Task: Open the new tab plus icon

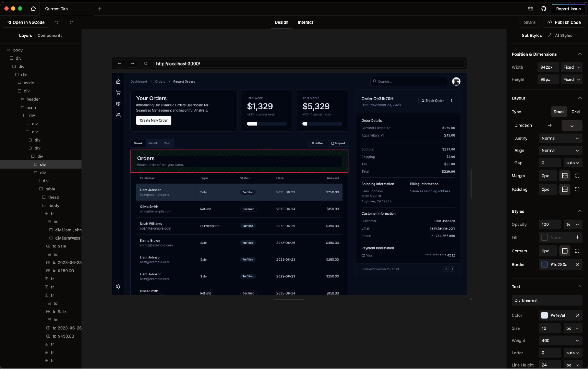Action: 100,9
